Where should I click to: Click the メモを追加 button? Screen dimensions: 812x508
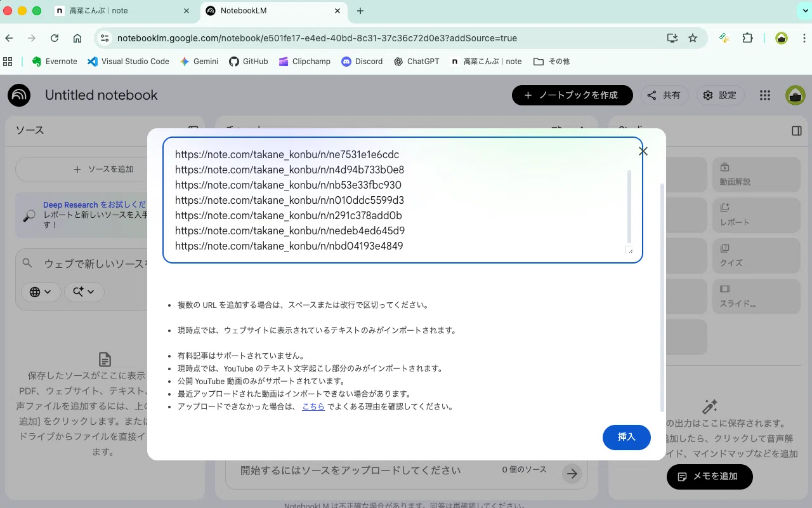(x=709, y=476)
